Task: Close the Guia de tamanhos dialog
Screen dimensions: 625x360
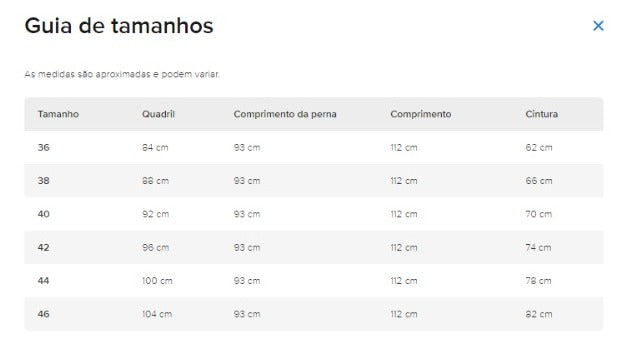Action: pos(598,26)
